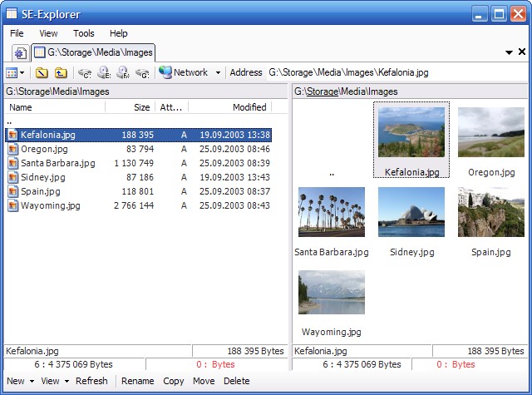Click the left pane path header
532x395 pixels.
coord(146,91)
